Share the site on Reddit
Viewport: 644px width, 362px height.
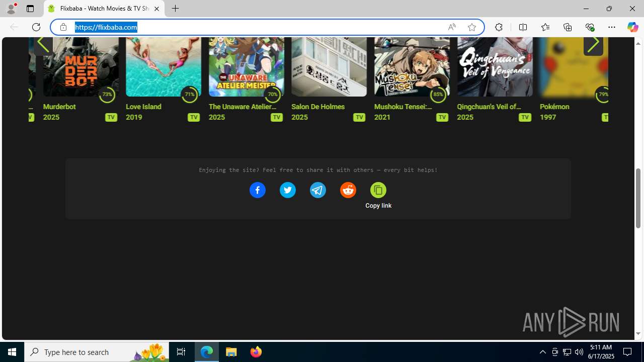348,190
